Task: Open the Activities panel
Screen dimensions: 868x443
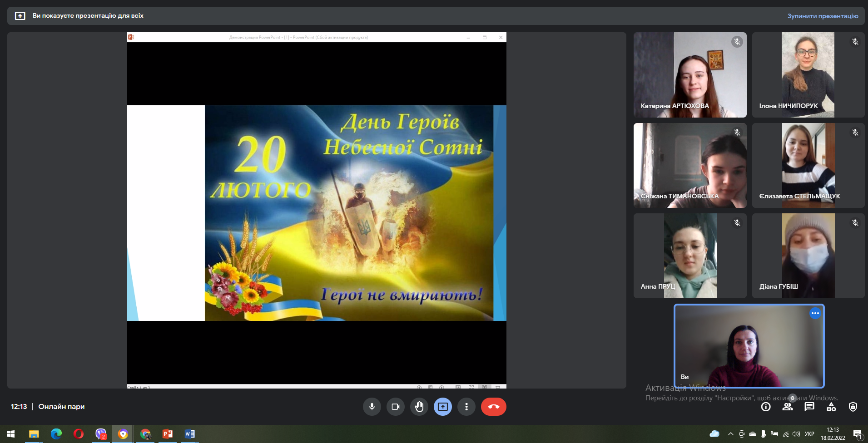Action: 831,407
